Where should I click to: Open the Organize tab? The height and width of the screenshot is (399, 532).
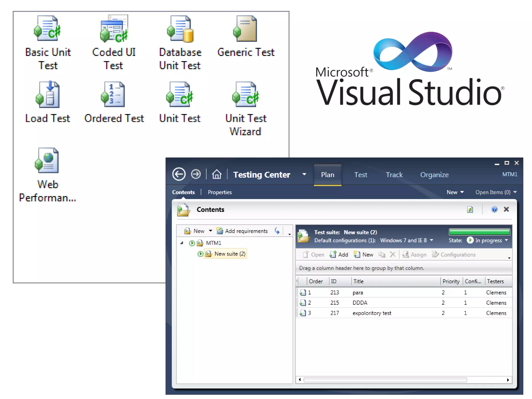(434, 175)
